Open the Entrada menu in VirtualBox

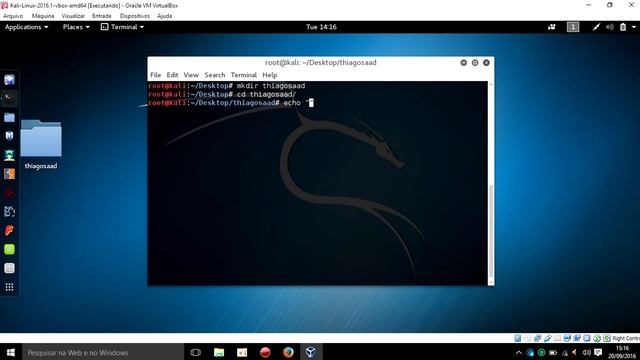point(102,16)
